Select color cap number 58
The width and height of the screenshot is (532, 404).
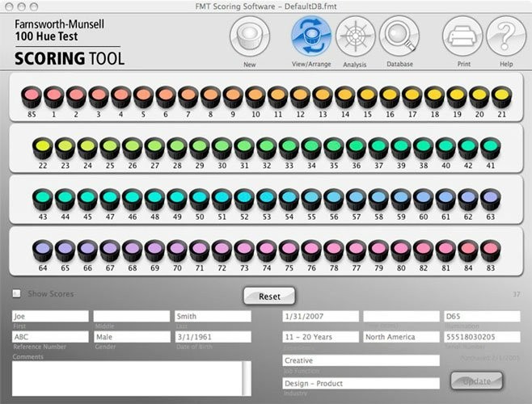click(x=378, y=200)
